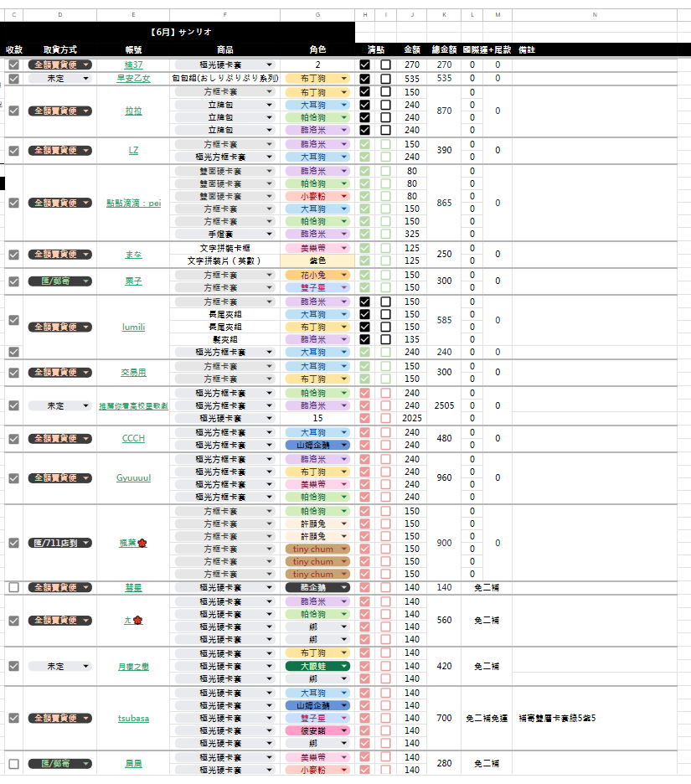Open the 未定 dropdown for 月樂之樂
This screenshot has width=691, height=784.
point(60,667)
